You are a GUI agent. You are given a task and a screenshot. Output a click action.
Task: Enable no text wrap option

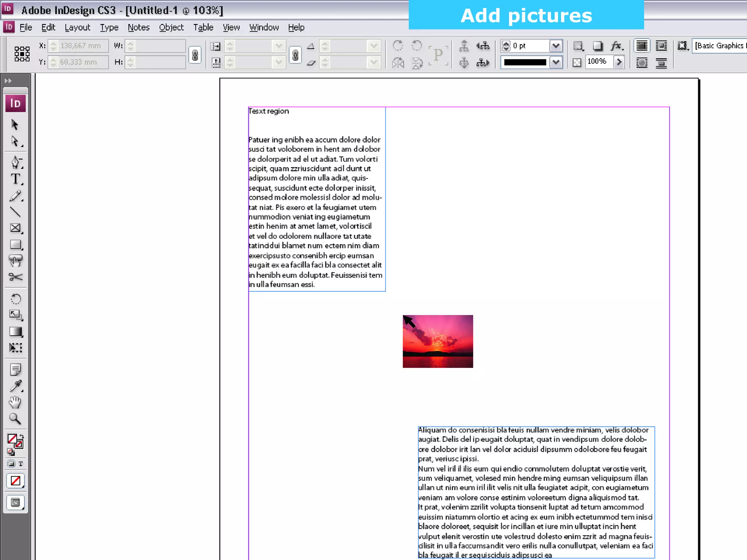click(x=642, y=46)
